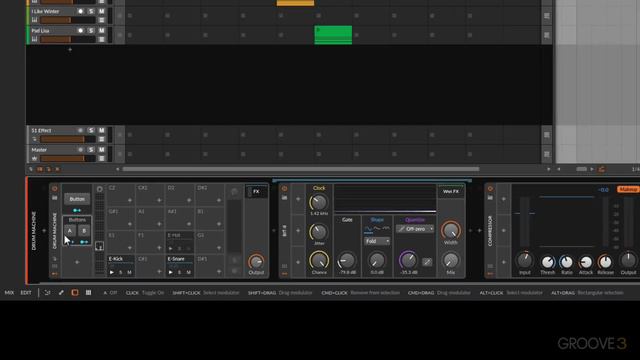This screenshot has height=360, width=640.
Task: Click the Gate level knob
Action: pos(347,260)
